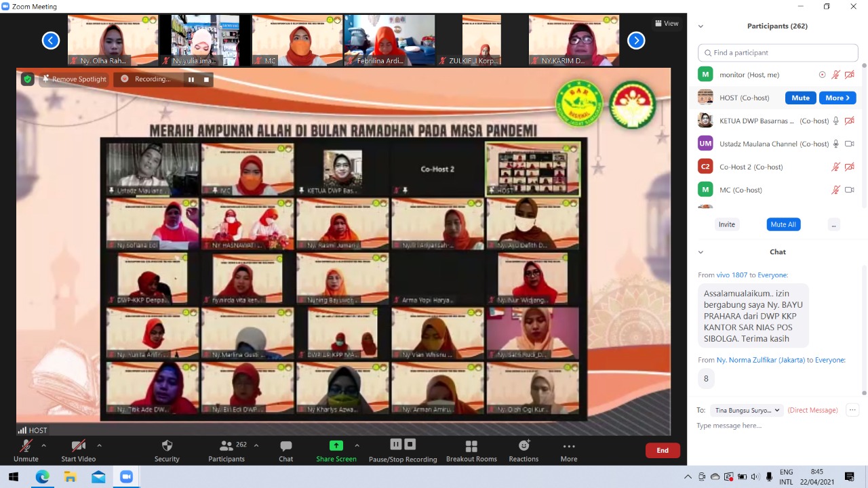868x488 pixels.
Task: Click the Share Screen green icon
Action: (336, 445)
